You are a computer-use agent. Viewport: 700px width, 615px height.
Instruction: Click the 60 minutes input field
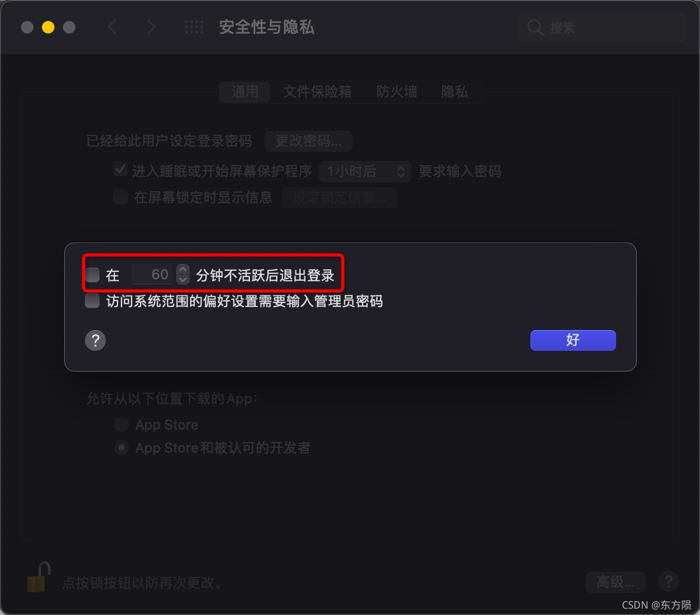(x=152, y=274)
